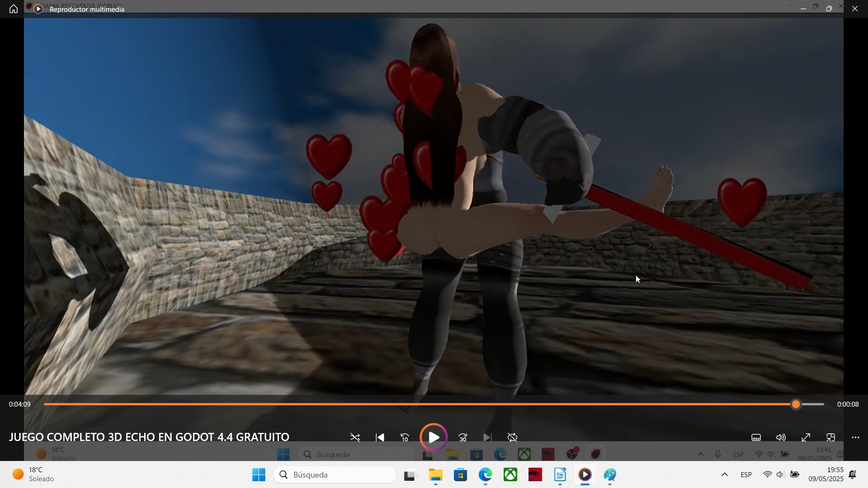868x488 pixels.
Task: Click the remaining time 0:00:08
Action: point(848,404)
